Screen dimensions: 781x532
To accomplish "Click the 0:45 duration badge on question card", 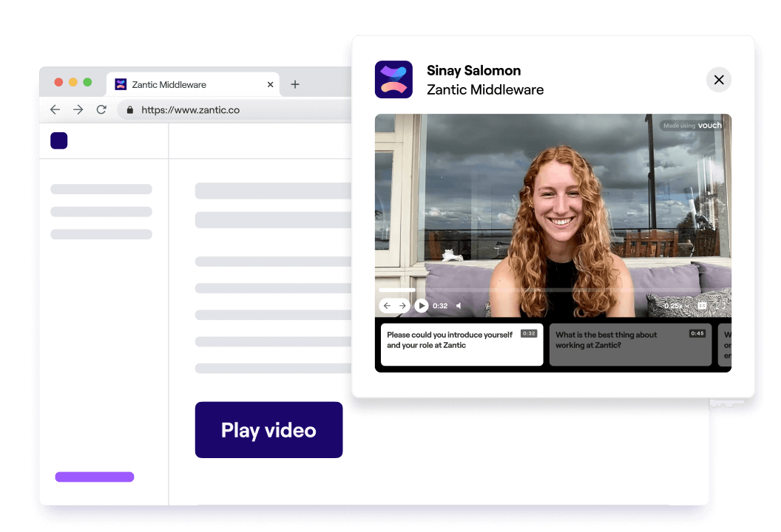I will pos(697,333).
